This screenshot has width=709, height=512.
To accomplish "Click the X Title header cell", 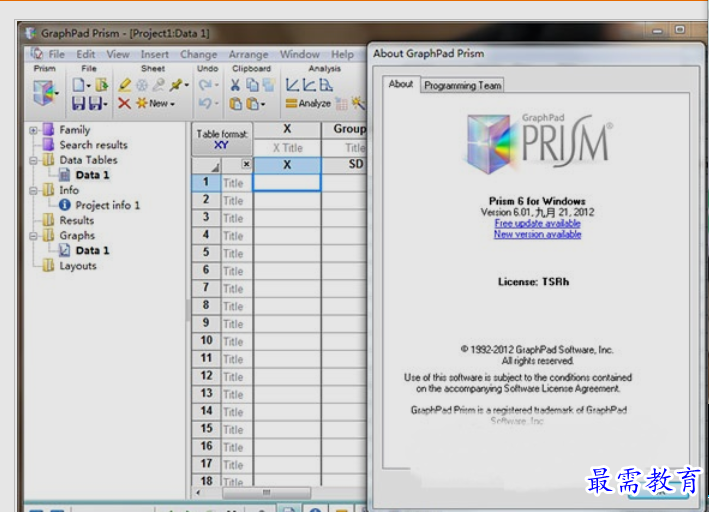I will coord(287,148).
